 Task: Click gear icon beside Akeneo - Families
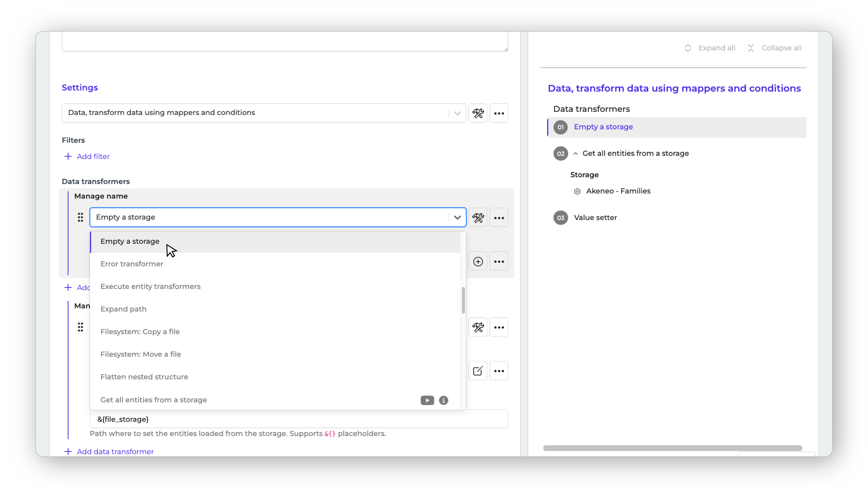click(577, 192)
